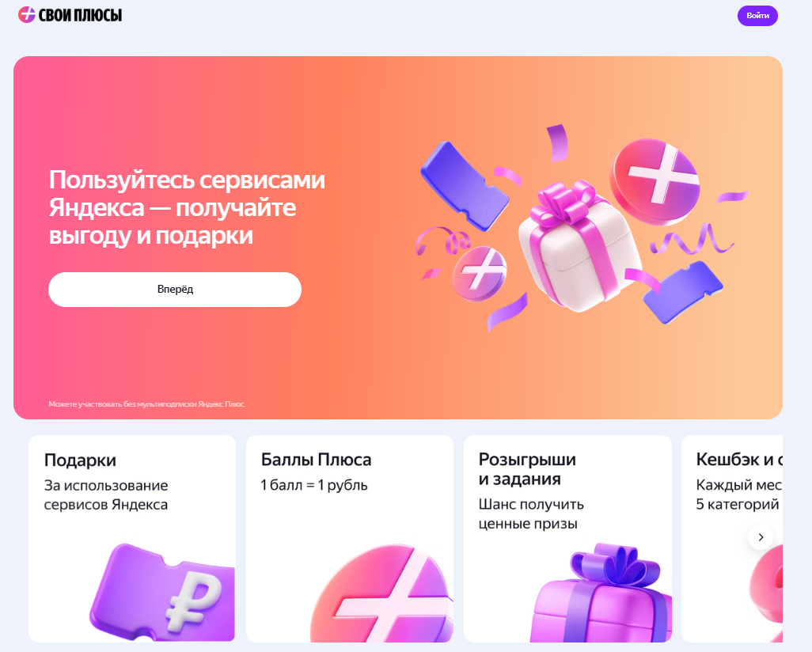Click the lower blue ticket illustration
Image resolution: width=812 pixels, height=652 pixels.
[682, 292]
